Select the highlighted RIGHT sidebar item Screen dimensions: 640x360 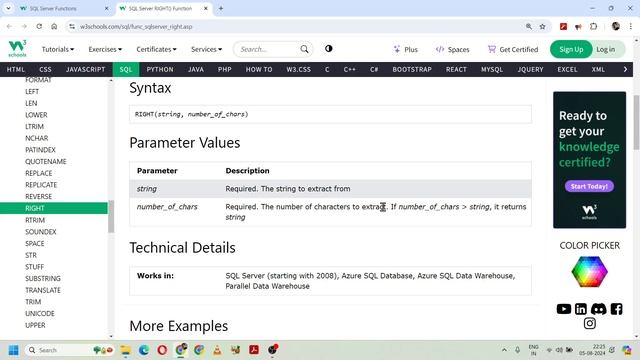tap(54, 208)
